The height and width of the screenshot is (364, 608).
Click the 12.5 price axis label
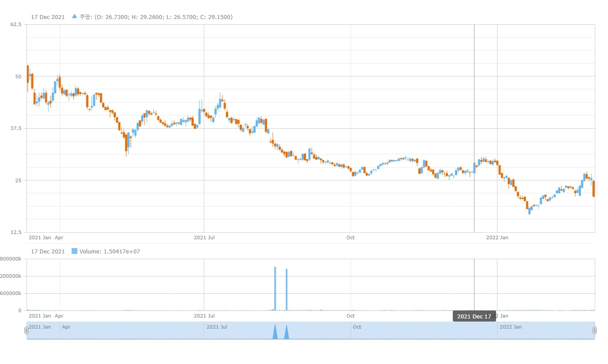point(16,232)
